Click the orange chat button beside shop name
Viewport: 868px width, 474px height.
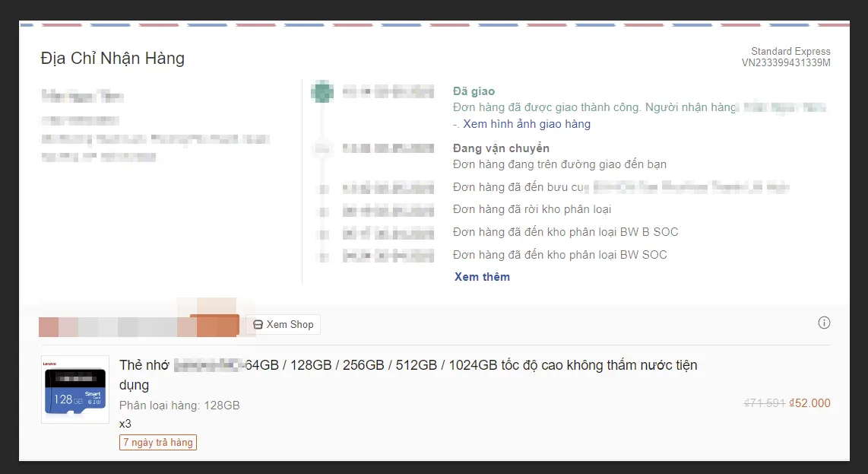coord(214,325)
